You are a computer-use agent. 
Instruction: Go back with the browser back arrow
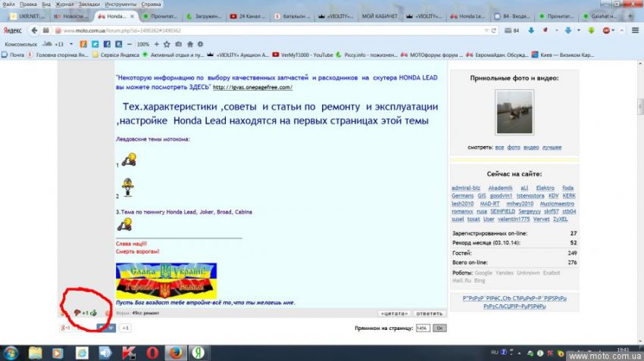click(34, 30)
